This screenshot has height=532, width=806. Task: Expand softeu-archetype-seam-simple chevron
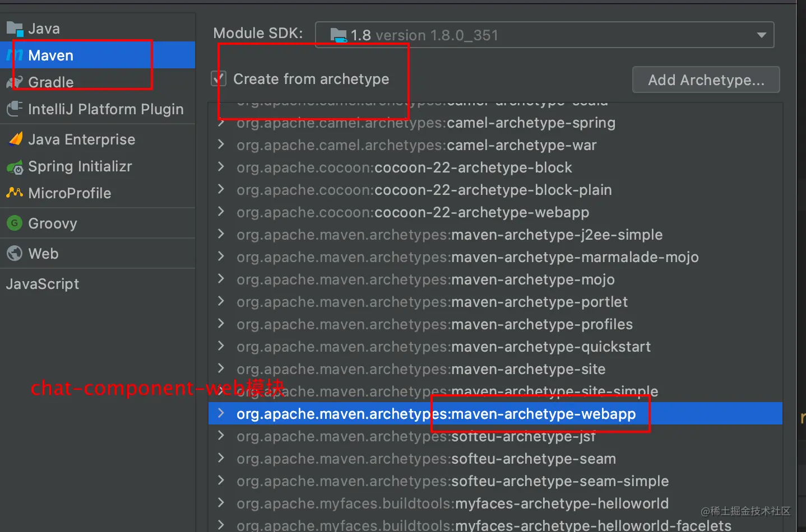(x=221, y=480)
